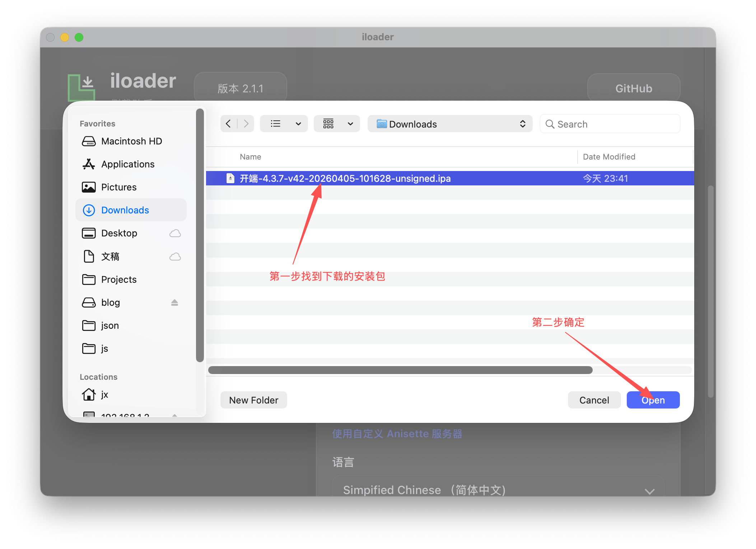Click the Cancel button
Image resolution: width=756 pixels, height=549 pixels.
pos(594,400)
